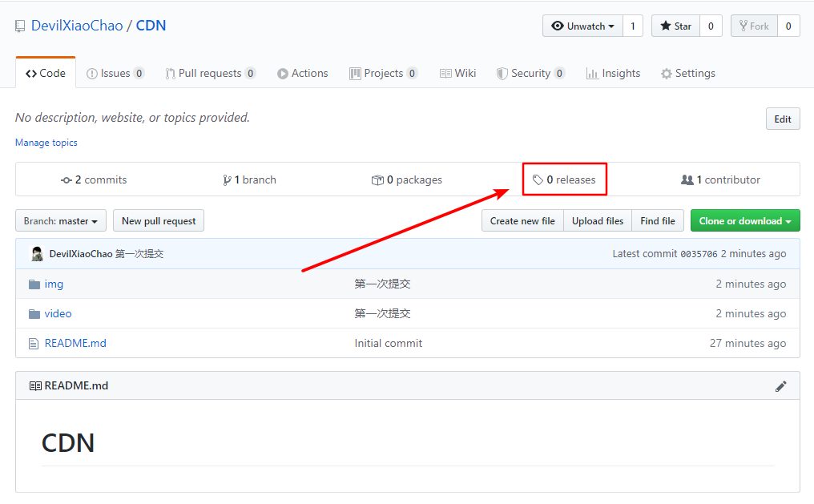Expand the Clone or download menu

744,221
